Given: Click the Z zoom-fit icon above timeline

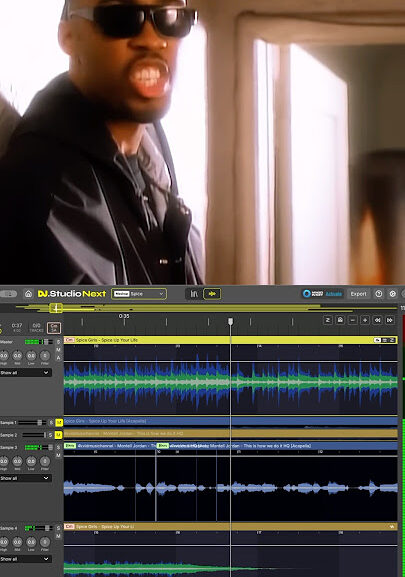Looking at the screenshot, I should tap(328, 320).
